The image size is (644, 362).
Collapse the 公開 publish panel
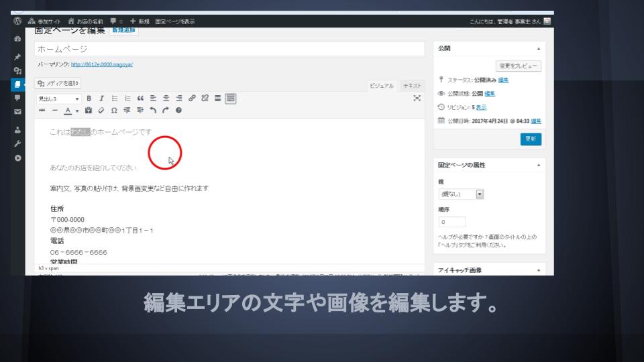pyautogui.click(x=538, y=49)
